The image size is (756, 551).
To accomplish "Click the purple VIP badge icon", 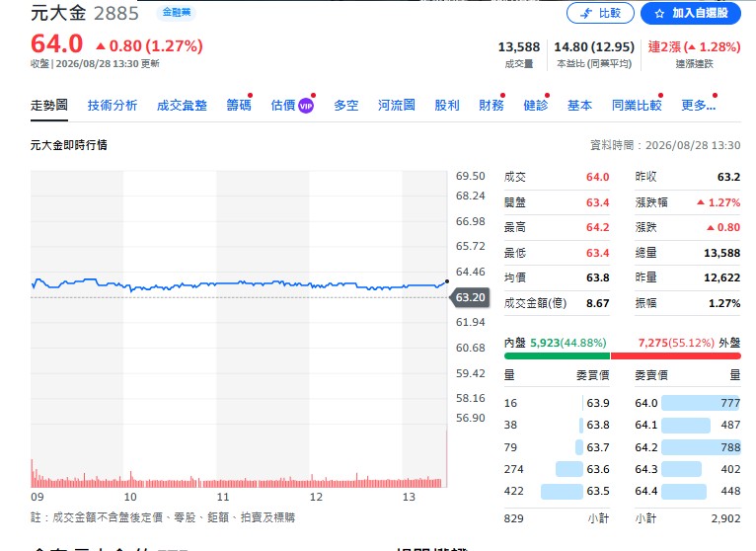I will pos(306,106).
